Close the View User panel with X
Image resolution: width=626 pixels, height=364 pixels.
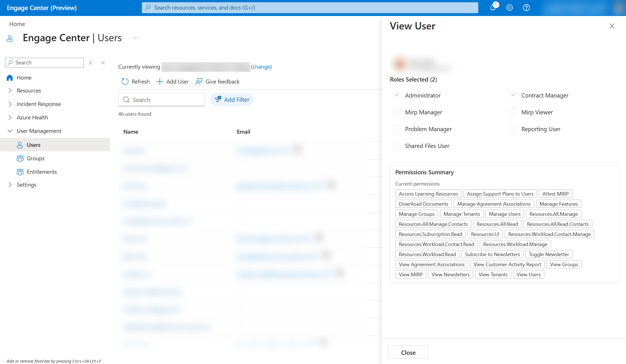click(x=612, y=26)
